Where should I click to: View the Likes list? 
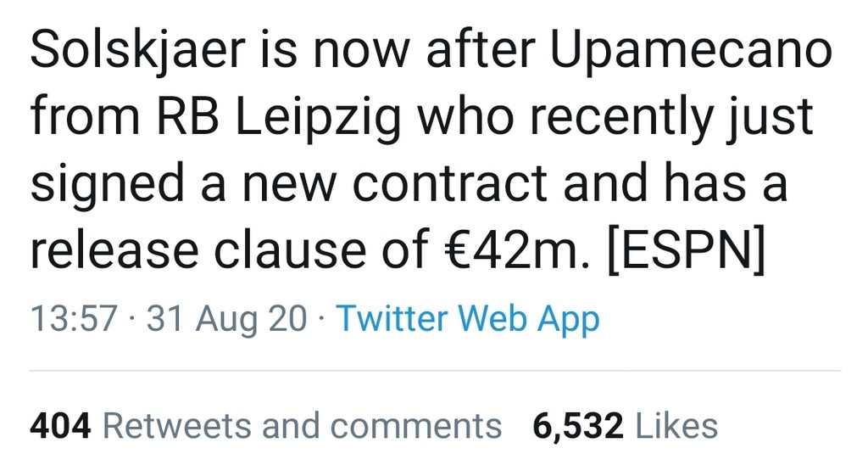676,425
